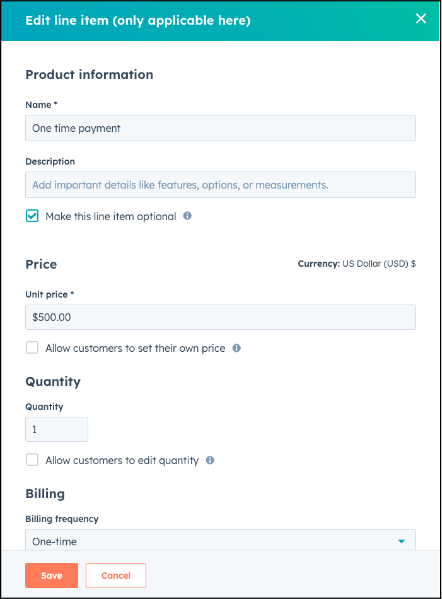The height and width of the screenshot is (599, 442).
Task: Tick checkbox allowing customers to edit quantity
Action: tap(32, 460)
